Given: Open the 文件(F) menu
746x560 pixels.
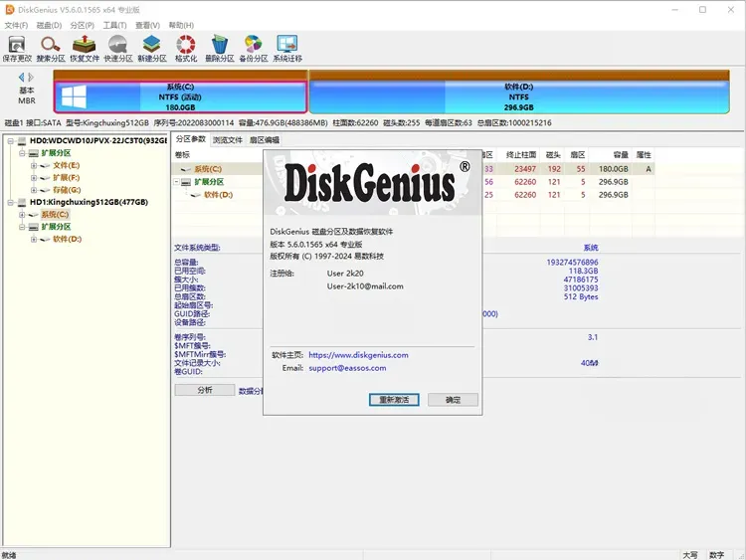Looking at the screenshot, I should click(x=16, y=25).
